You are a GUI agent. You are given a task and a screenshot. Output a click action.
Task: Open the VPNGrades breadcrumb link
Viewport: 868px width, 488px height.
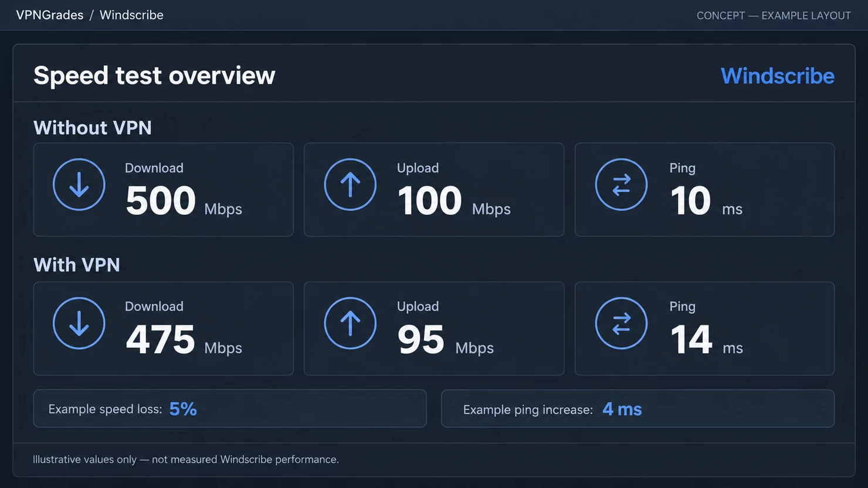coord(50,15)
